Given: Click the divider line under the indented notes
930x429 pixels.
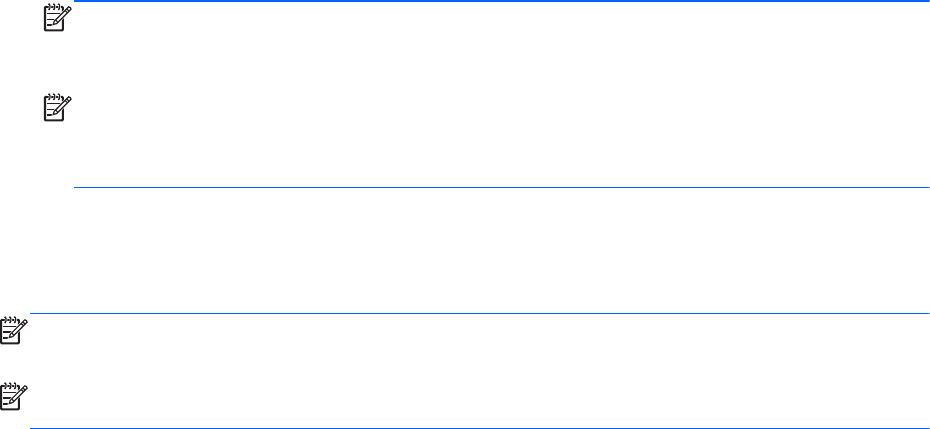Looking at the screenshot, I should (500, 188).
